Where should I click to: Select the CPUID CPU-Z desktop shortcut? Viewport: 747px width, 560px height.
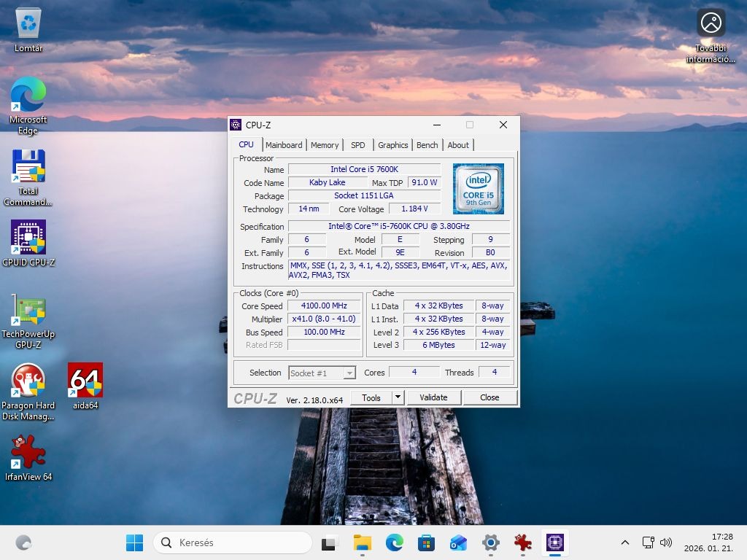coord(28,243)
